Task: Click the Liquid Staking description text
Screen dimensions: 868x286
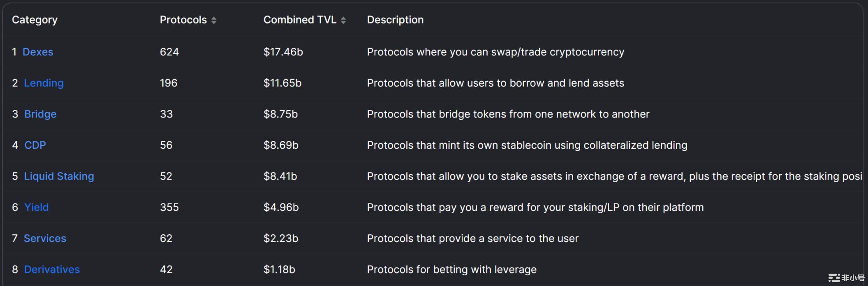Action: click(x=614, y=176)
